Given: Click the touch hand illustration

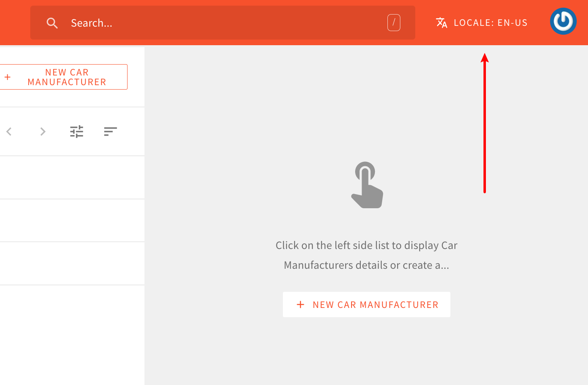Looking at the screenshot, I should coord(366,184).
